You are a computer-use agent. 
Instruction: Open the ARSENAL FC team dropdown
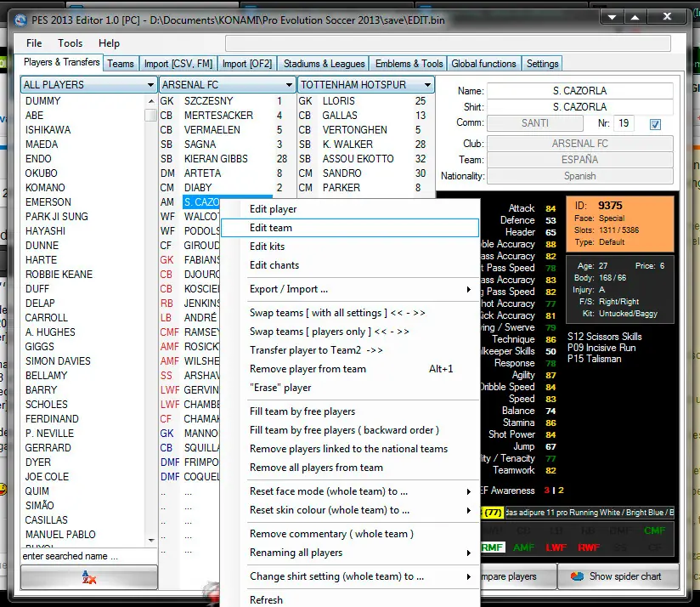tap(227, 84)
